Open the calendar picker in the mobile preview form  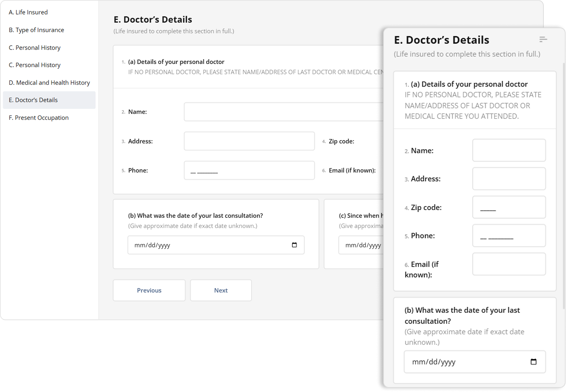point(535,361)
